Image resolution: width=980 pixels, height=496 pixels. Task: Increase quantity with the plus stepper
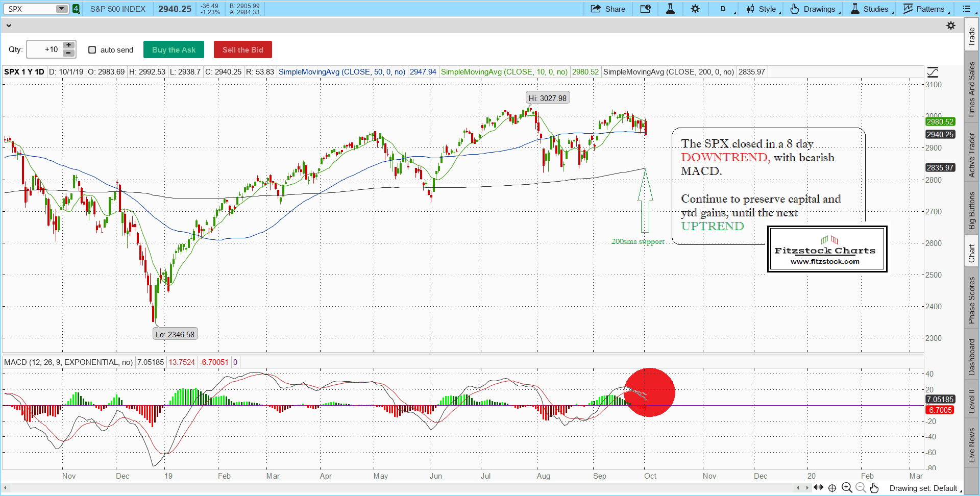point(68,45)
